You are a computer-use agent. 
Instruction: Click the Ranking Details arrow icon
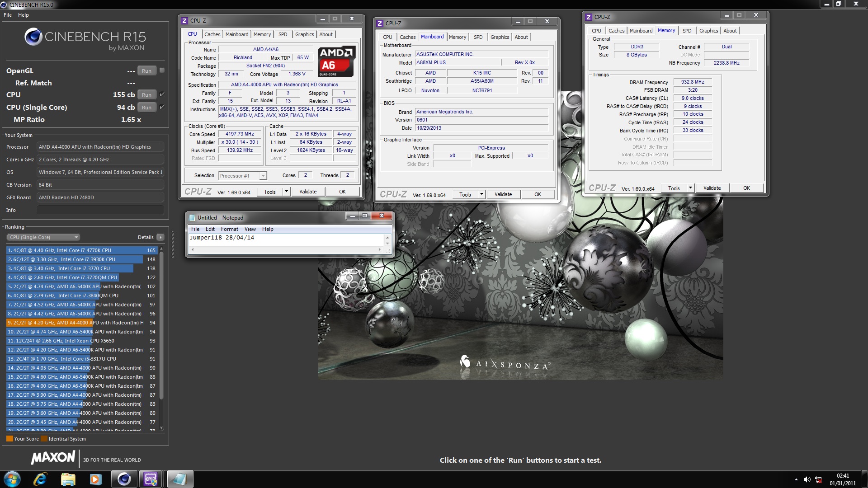[x=160, y=237]
